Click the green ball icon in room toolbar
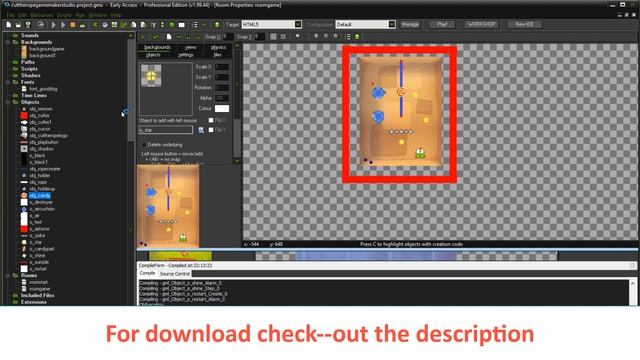 357,37
